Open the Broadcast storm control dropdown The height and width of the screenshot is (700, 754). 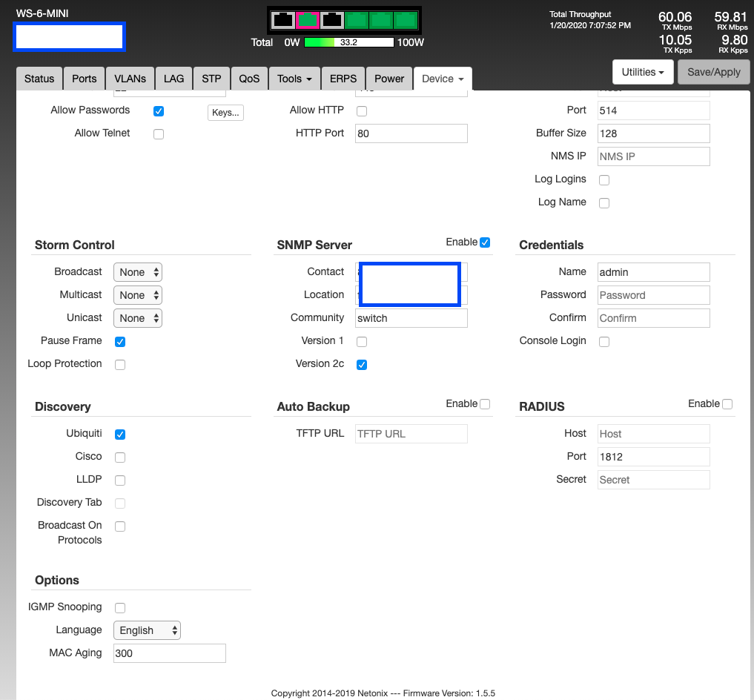(138, 272)
